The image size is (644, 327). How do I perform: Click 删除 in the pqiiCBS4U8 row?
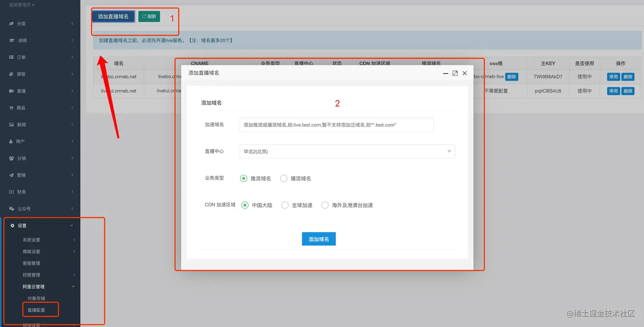click(628, 91)
